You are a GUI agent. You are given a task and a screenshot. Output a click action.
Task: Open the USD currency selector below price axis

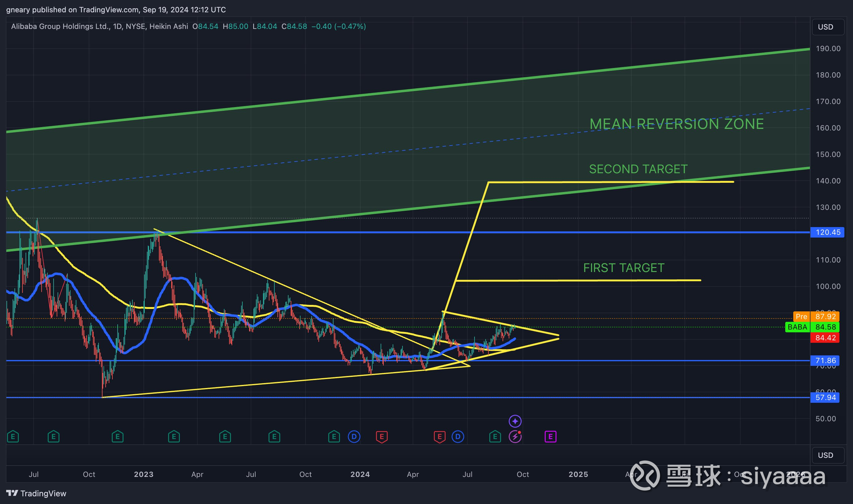(x=828, y=455)
